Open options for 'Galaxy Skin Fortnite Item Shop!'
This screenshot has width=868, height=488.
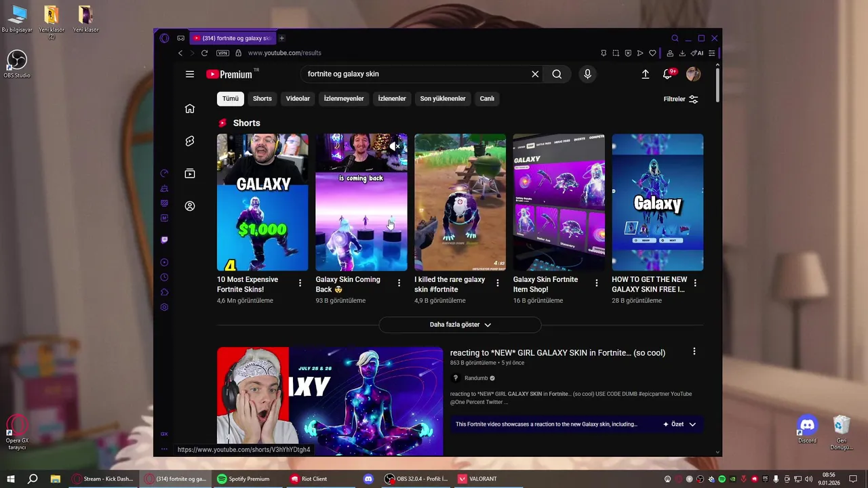[x=597, y=283]
